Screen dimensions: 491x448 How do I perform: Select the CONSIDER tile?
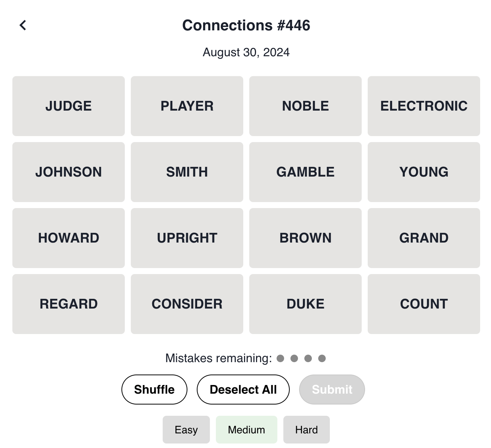pos(187,304)
